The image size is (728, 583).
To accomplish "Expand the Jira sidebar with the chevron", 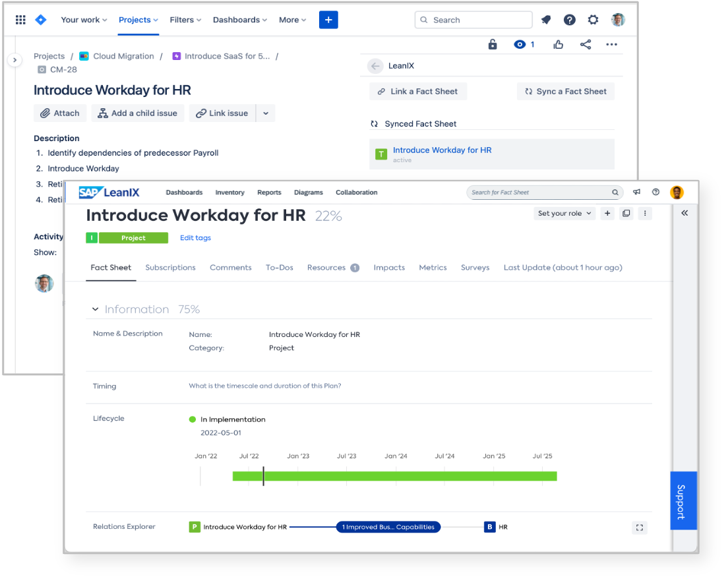I will coord(15,60).
